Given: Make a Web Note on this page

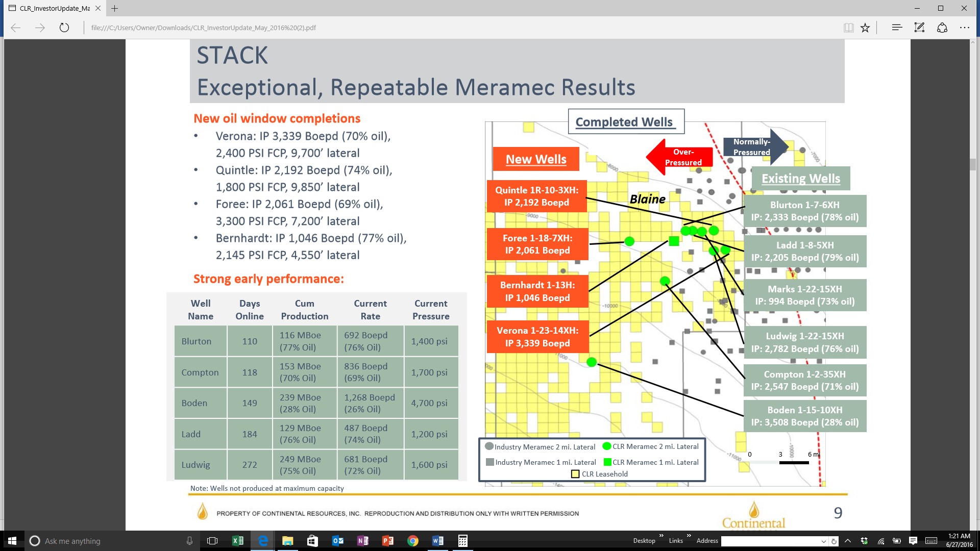Looking at the screenshot, I should [919, 28].
